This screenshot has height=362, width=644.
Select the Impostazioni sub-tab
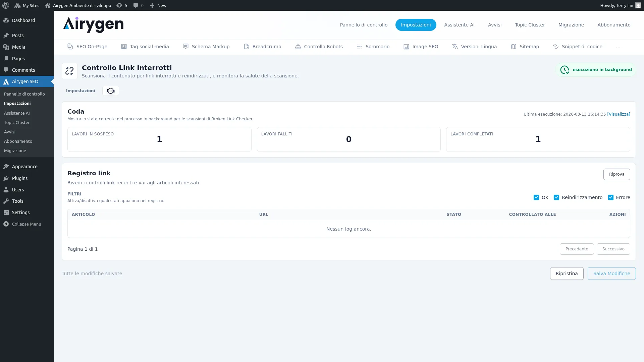point(80,91)
